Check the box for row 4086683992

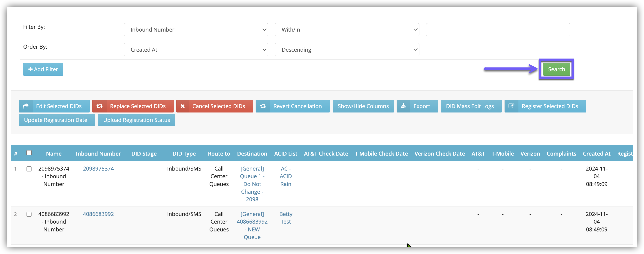point(29,214)
